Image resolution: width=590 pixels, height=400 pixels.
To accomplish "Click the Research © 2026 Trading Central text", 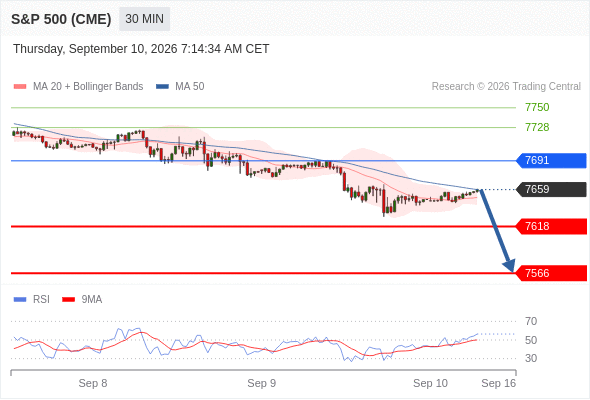I will (x=506, y=87).
